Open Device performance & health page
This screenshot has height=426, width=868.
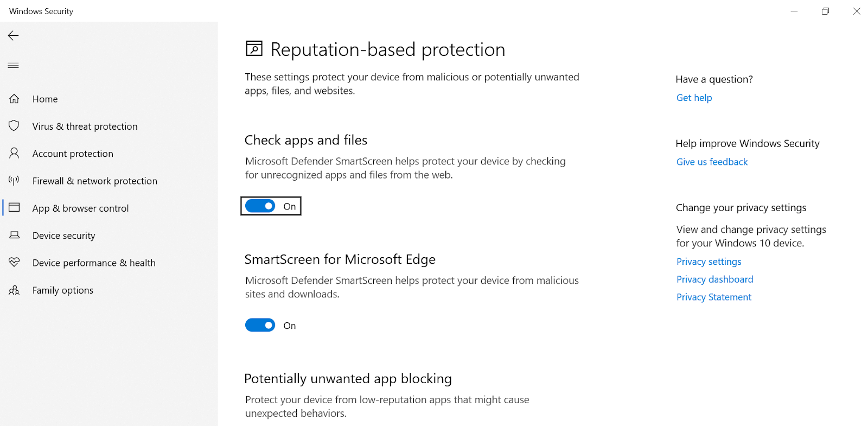tap(94, 263)
